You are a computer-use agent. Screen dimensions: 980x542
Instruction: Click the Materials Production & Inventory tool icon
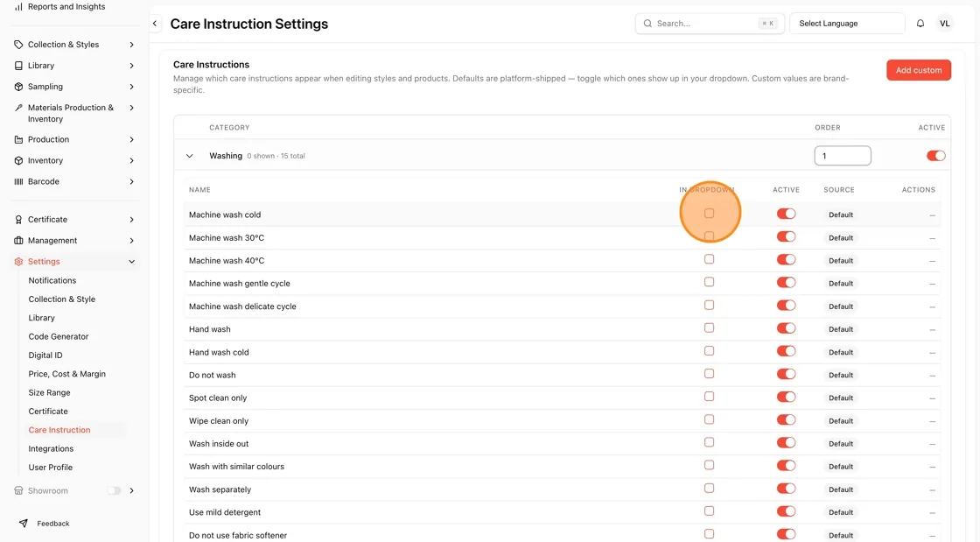18,108
